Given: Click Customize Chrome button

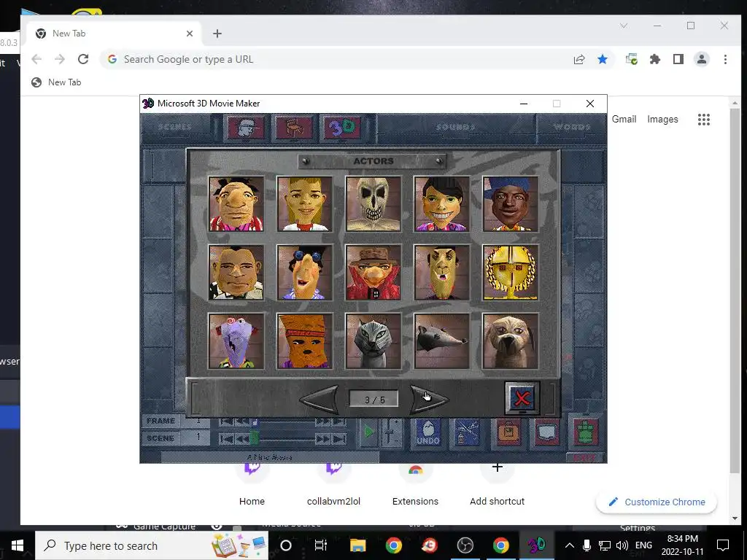Looking at the screenshot, I should (x=657, y=502).
